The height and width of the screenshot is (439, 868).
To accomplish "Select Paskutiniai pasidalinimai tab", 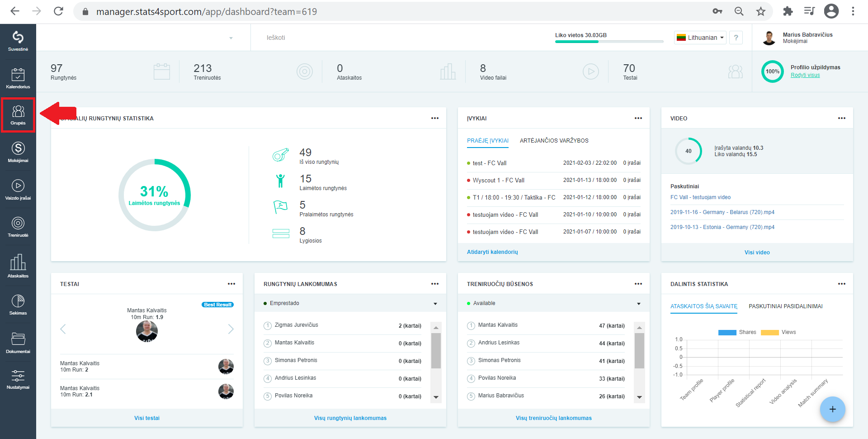I will point(786,306).
